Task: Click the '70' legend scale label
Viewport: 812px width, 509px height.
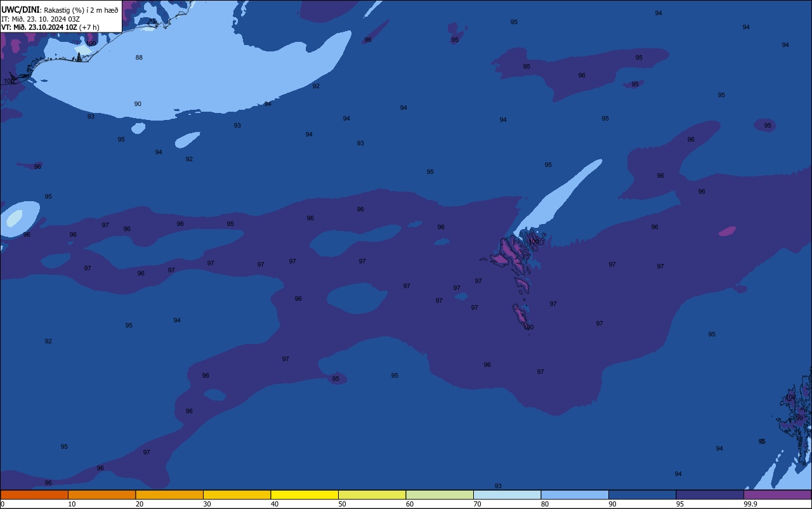Action: 477,504
